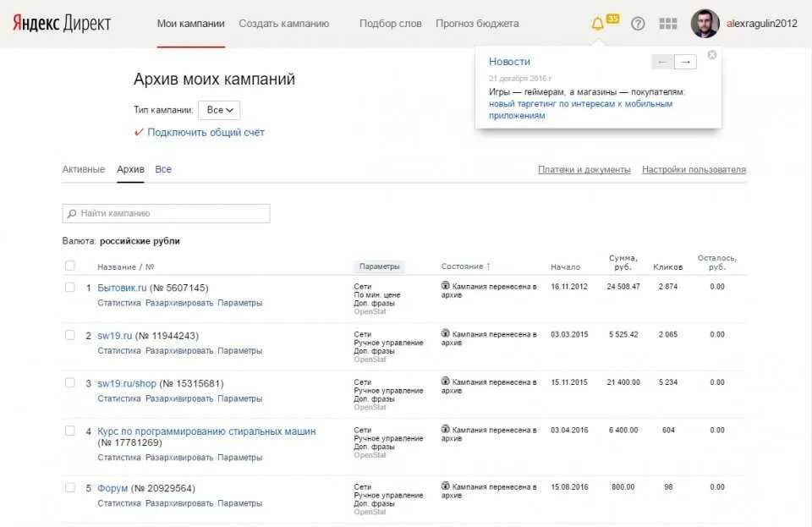Viewport: 812px width, 527px height.
Task: Click the archive status icon for Форум
Action: coord(446,486)
